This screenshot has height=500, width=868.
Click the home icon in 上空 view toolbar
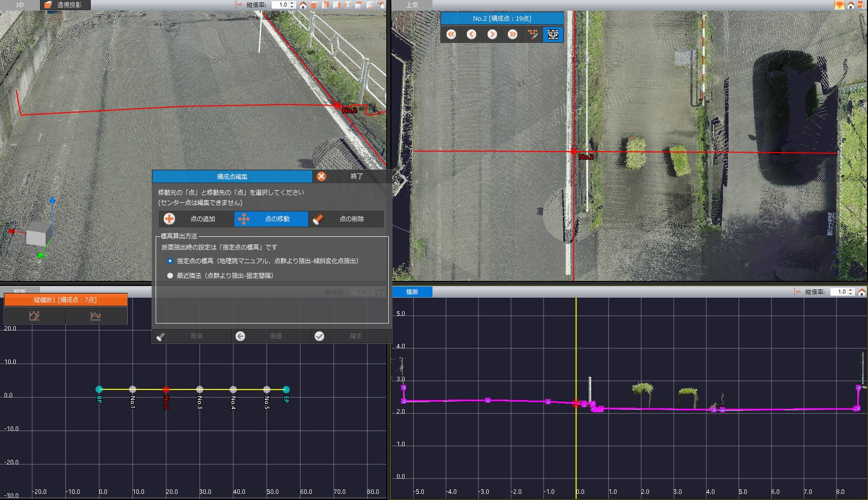851,5
